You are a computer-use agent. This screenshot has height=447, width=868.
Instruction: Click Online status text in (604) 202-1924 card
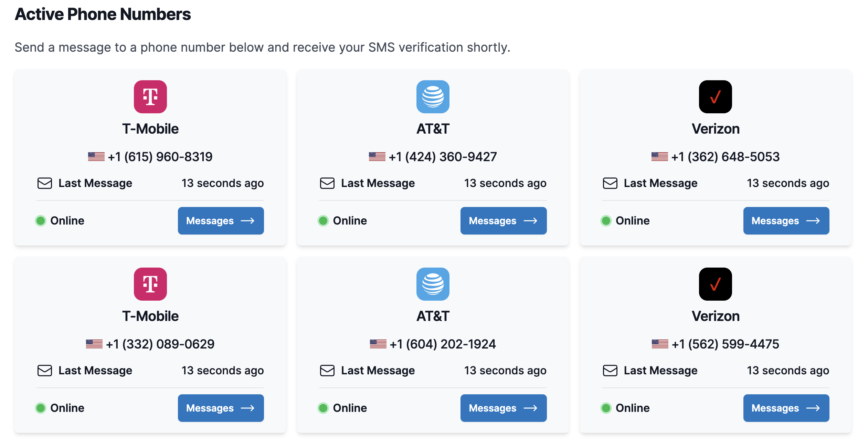tap(350, 408)
